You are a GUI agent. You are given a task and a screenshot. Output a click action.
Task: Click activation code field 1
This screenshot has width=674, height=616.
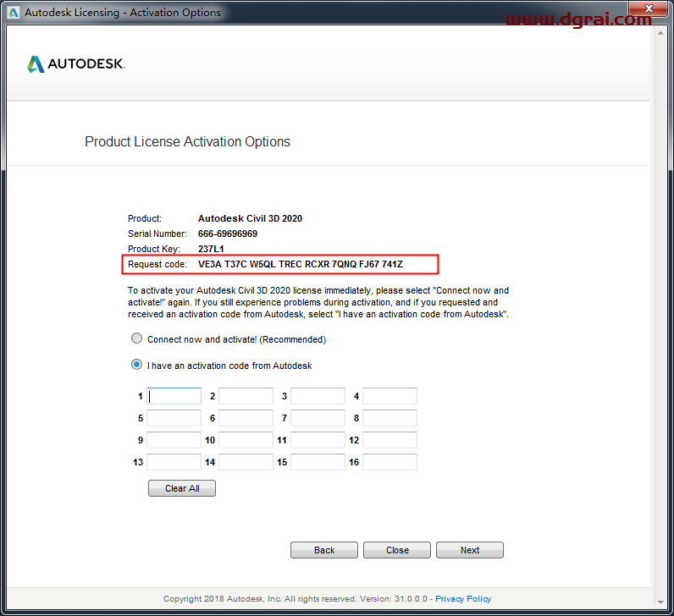pos(174,396)
